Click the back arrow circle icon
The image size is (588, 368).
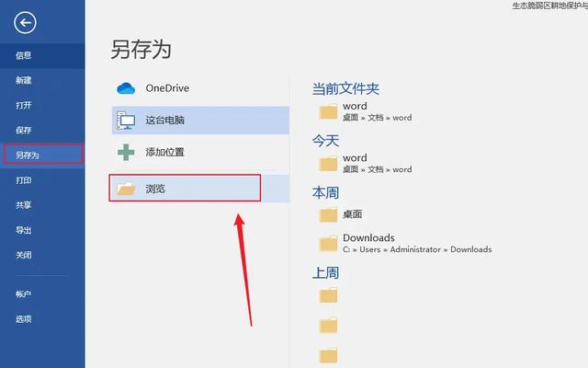(25, 23)
